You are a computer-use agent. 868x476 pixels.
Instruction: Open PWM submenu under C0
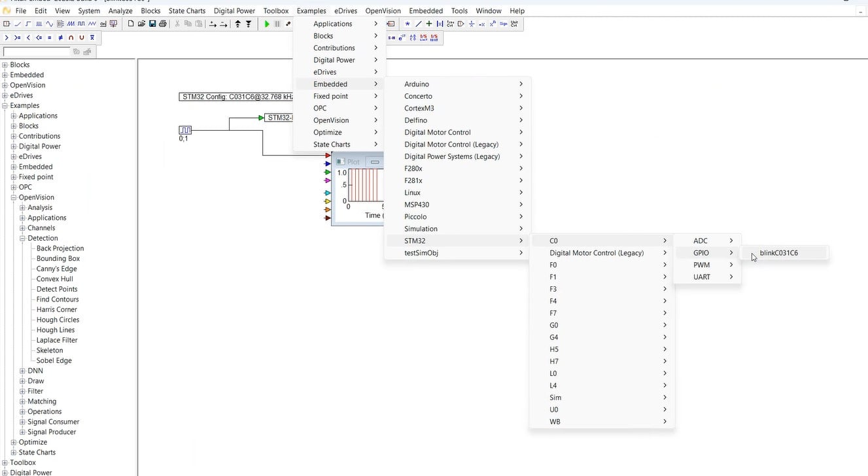(x=707, y=265)
